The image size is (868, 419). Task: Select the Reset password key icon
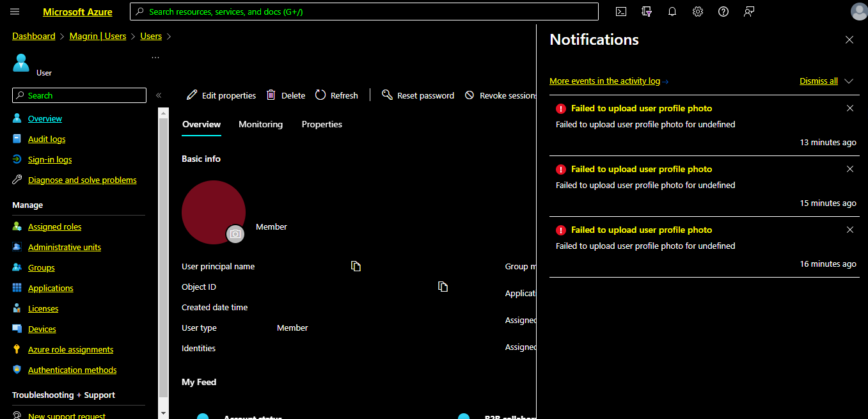[387, 95]
